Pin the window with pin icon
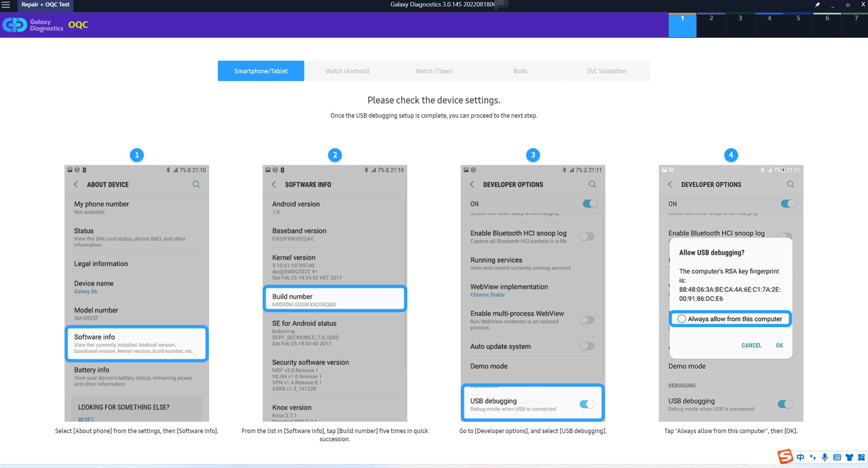The image size is (868, 468). (817, 5)
